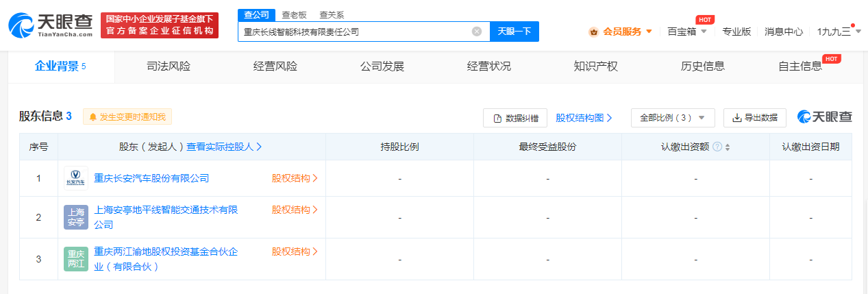
Task: Click the TianYanCha logo at top left
Action: point(51,24)
